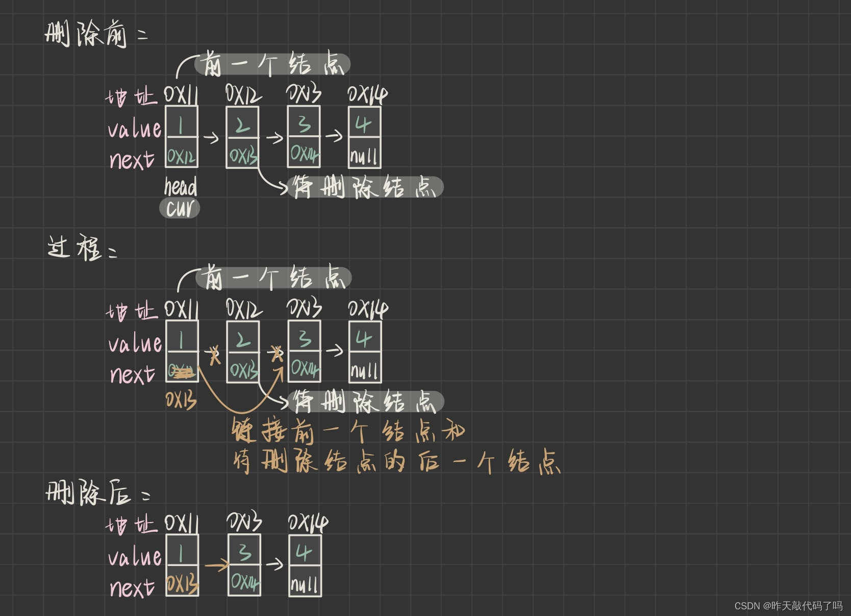
Task: Click next cell 'null' in 删除前 diagram
Action: (364, 153)
